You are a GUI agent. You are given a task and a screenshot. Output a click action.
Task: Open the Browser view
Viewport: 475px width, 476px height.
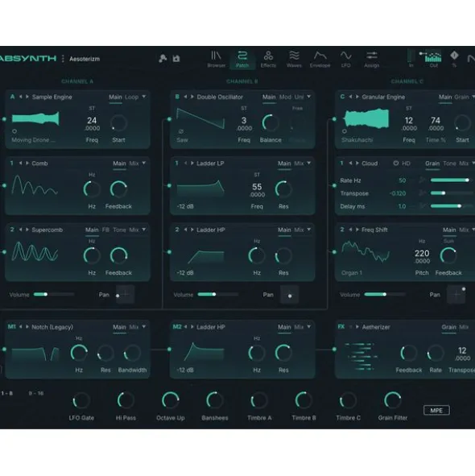216,59
